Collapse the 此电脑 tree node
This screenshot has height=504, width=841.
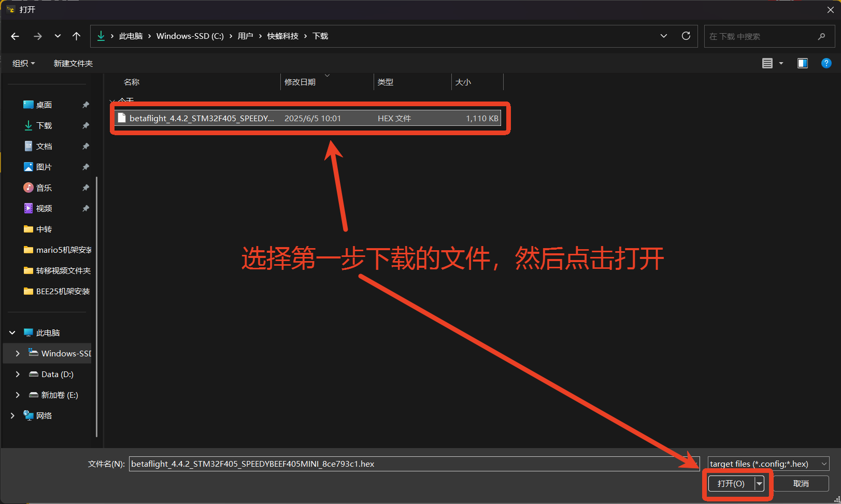tap(12, 333)
